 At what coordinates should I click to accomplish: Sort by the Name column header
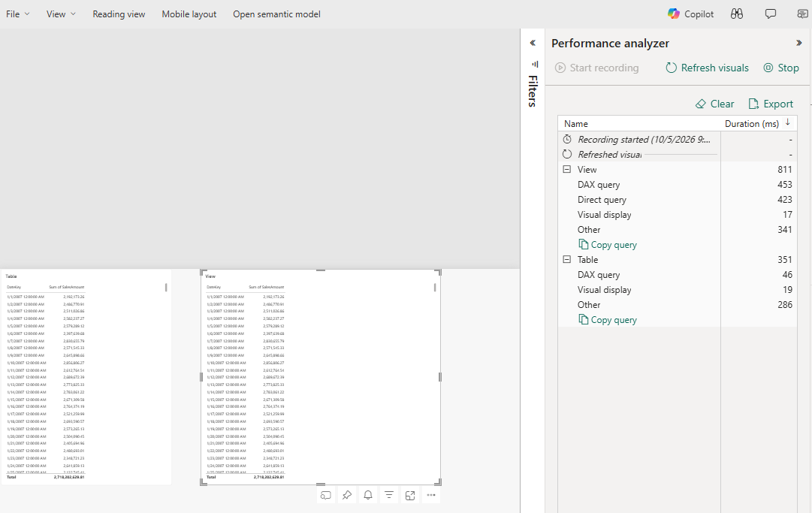click(x=576, y=124)
